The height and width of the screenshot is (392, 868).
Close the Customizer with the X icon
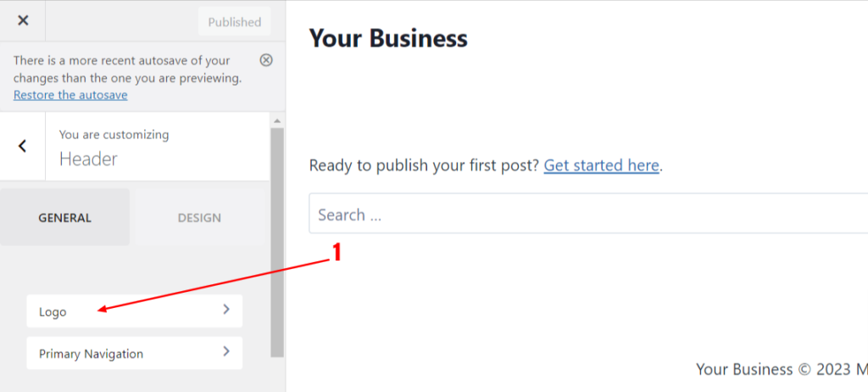tap(23, 20)
